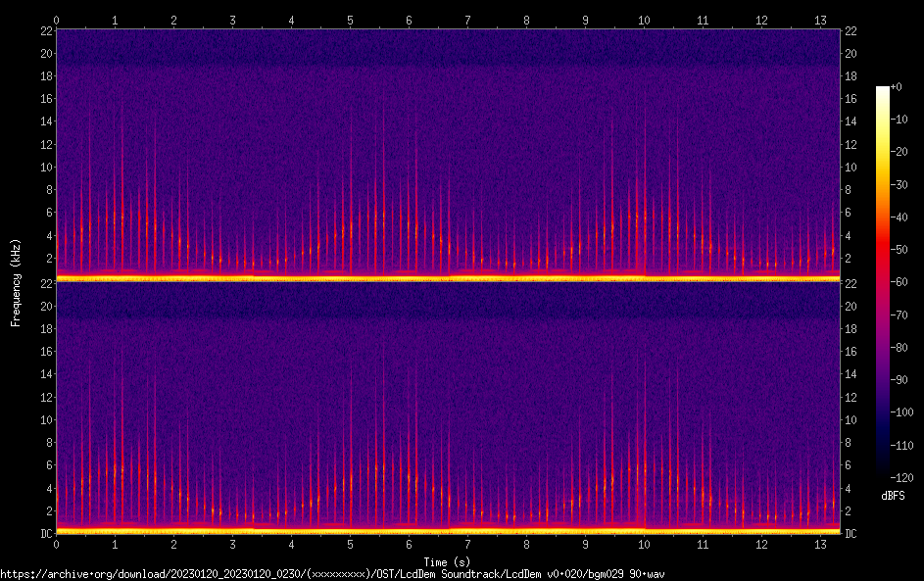Select the 13 second tick on bottom time axis
Image resolution: width=924 pixels, height=581 pixels.
point(820,544)
